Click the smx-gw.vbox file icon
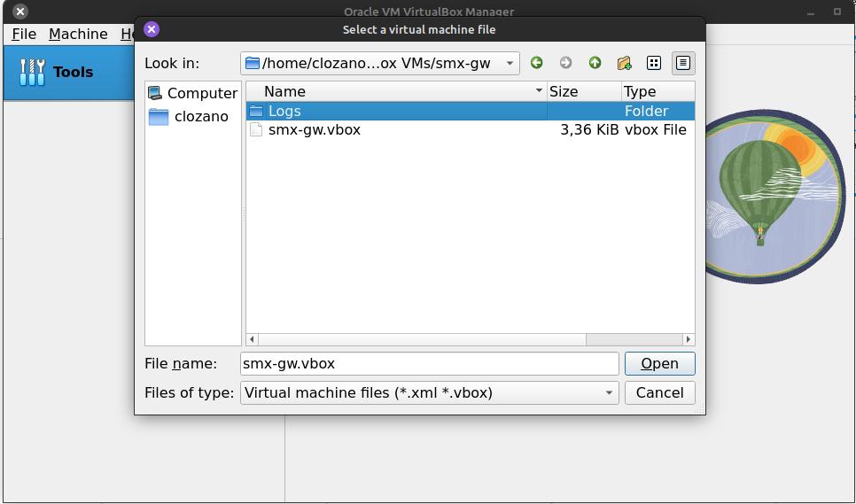856x504 pixels. pyautogui.click(x=256, y=130)
